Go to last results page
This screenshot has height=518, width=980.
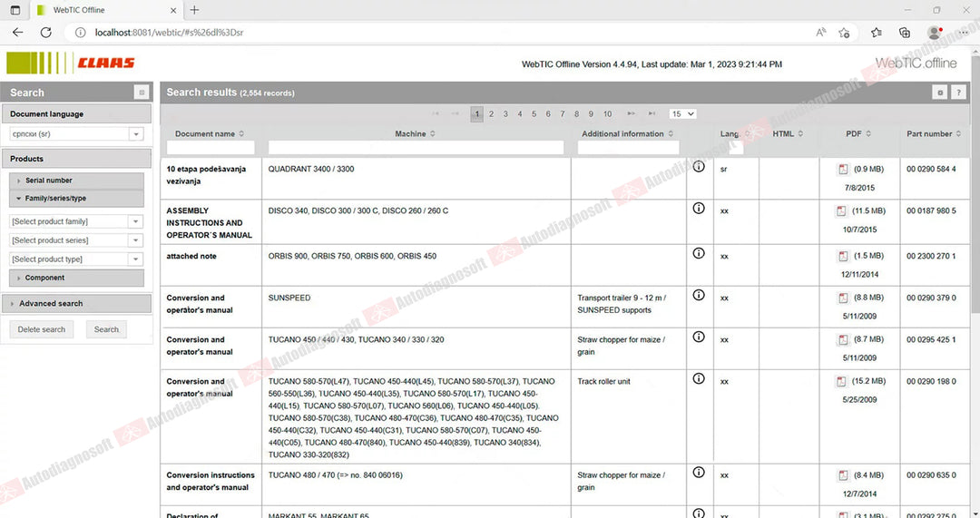652,113
